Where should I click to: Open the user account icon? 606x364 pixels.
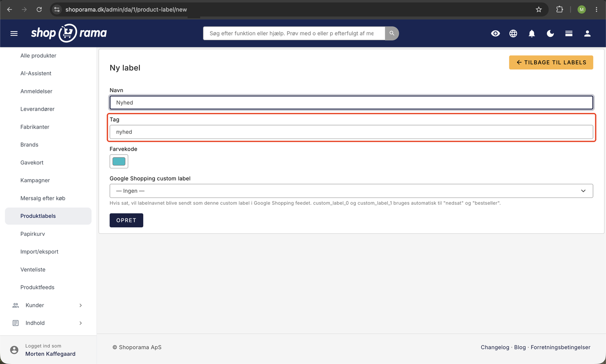587,33
